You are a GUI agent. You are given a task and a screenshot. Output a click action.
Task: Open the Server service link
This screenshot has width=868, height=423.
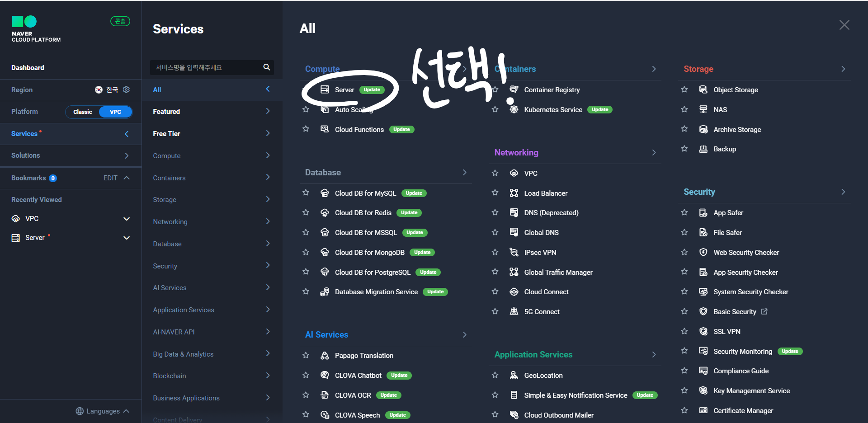click(344, 90)
